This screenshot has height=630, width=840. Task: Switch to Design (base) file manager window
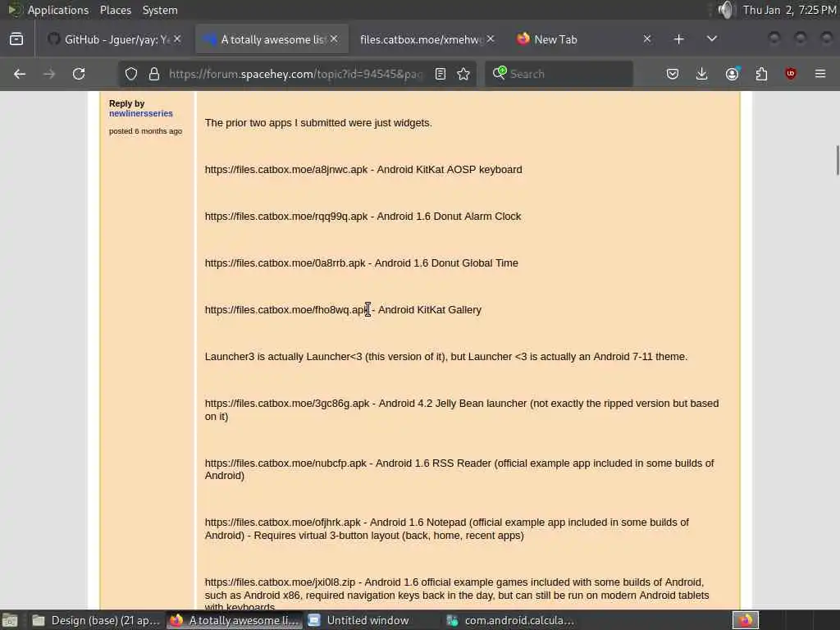click(95, 620)
